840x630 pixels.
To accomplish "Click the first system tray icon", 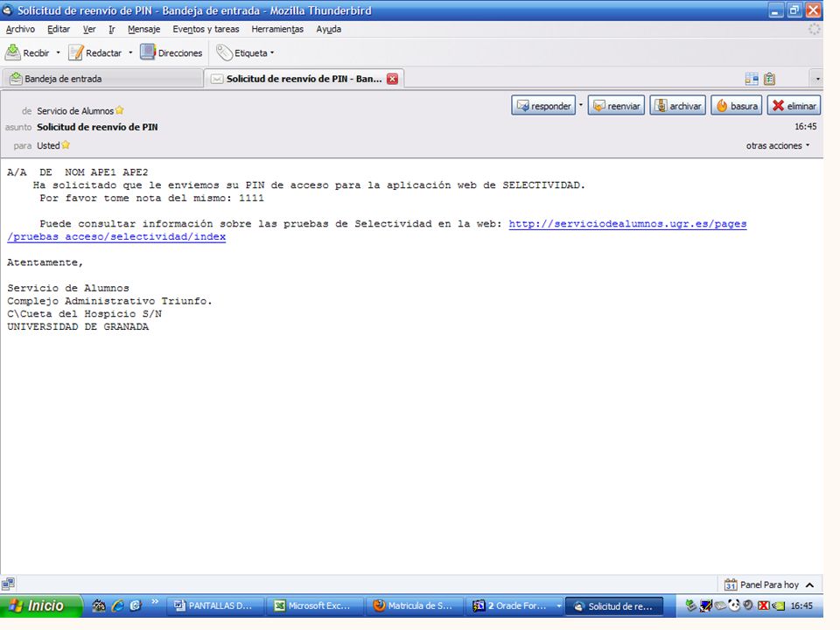I will [691, 605].
